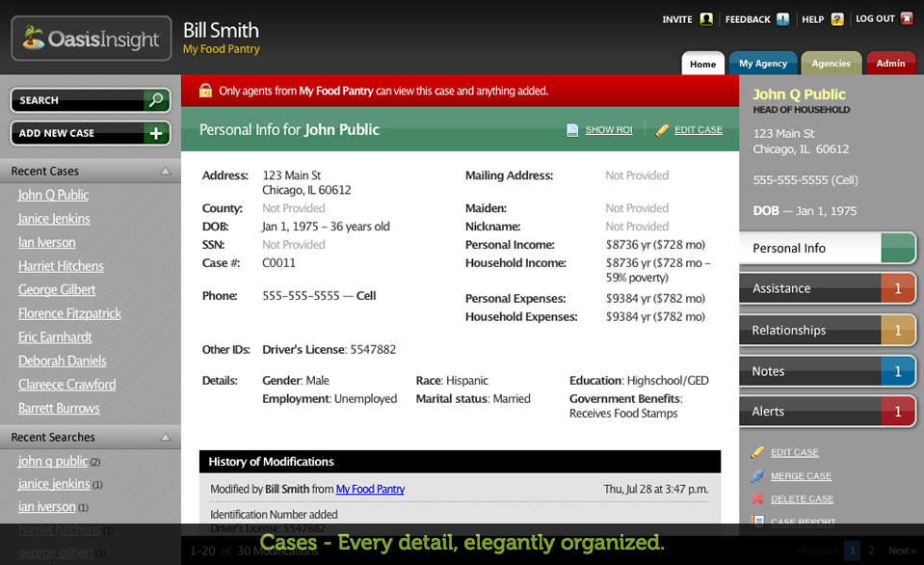Click the Case Report notebook icon

pyautogui.click(x=758, y=522)
